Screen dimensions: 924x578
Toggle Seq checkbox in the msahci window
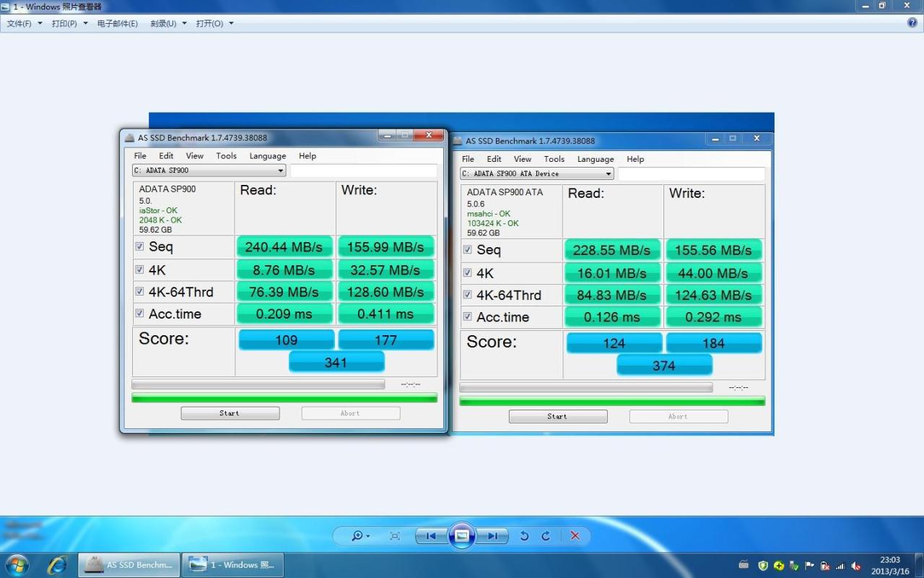[468, 249]
